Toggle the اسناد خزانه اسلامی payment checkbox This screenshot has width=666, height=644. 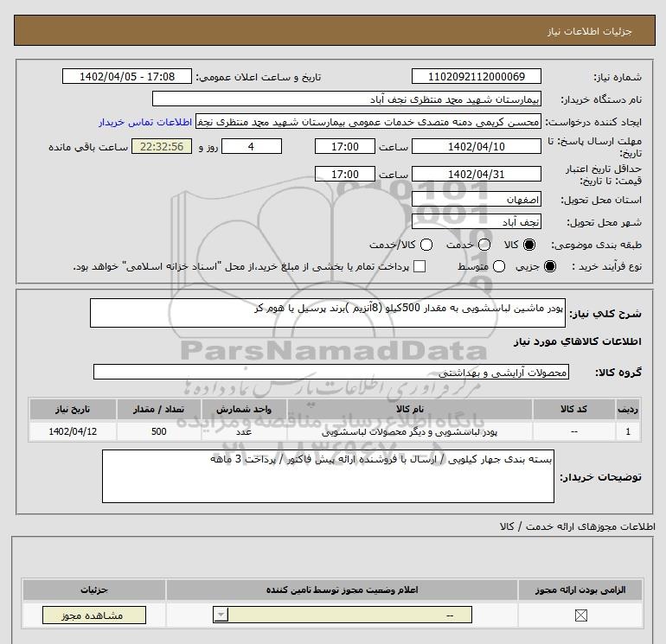click(419, 266)
